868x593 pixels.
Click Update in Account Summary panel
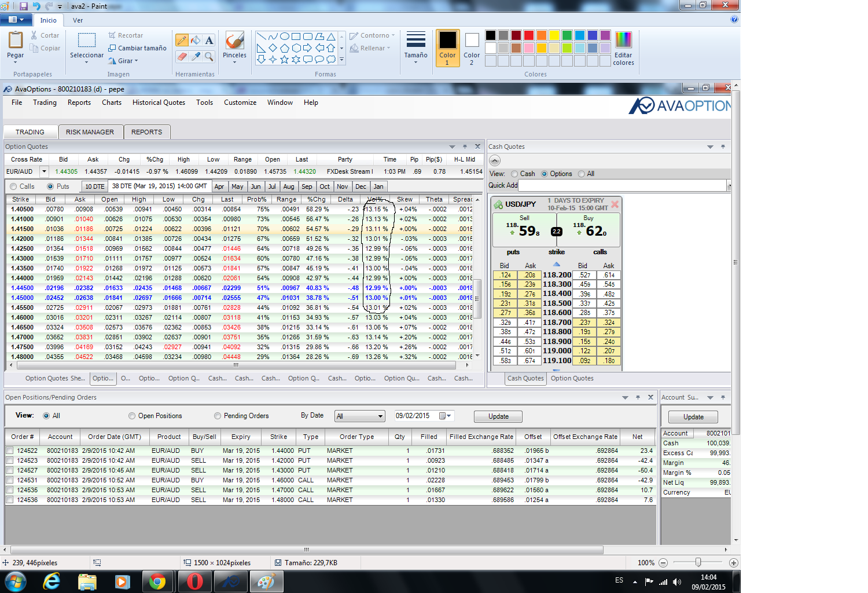coord(693,417)
